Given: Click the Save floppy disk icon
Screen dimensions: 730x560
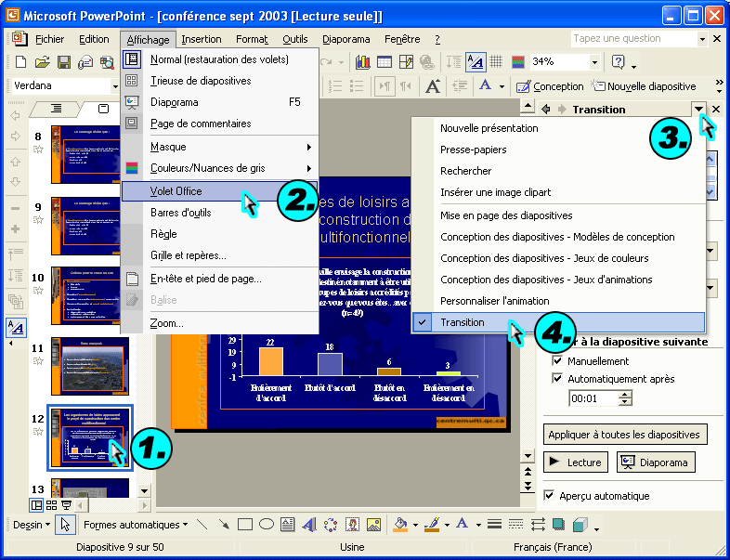Looking at the screenshot, I should click(x=64, y=61).
